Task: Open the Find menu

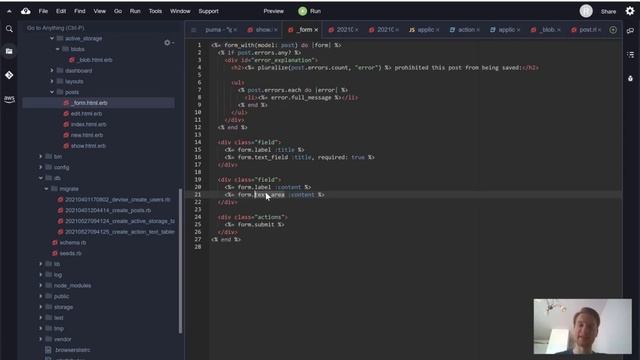Action: 80,11
